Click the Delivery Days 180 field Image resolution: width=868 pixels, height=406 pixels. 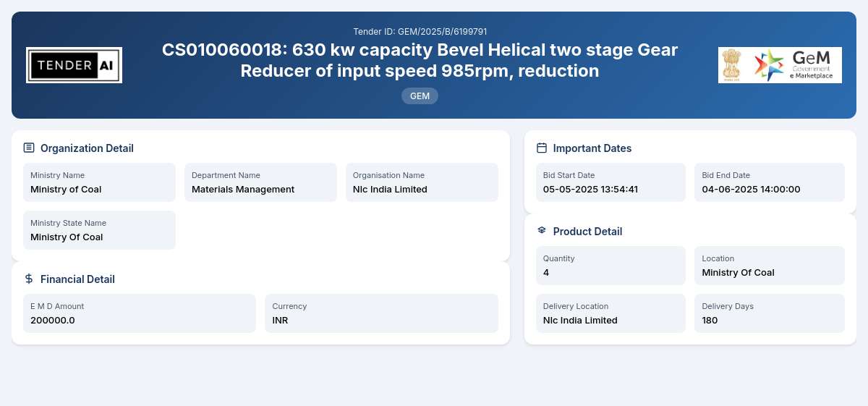click(x=770, y=313)
